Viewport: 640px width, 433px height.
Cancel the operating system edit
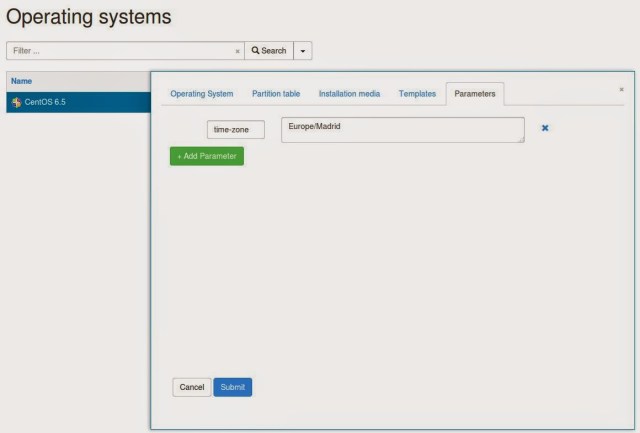(191, 387)
